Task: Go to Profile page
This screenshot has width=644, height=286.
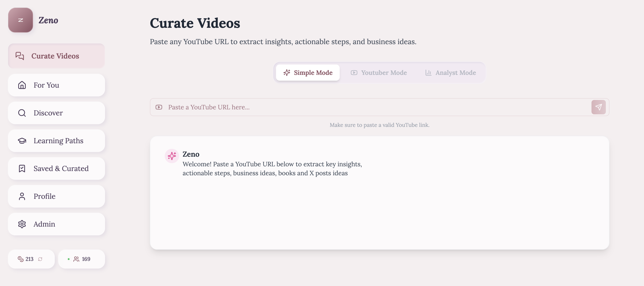Action: (x=56, y=196)
